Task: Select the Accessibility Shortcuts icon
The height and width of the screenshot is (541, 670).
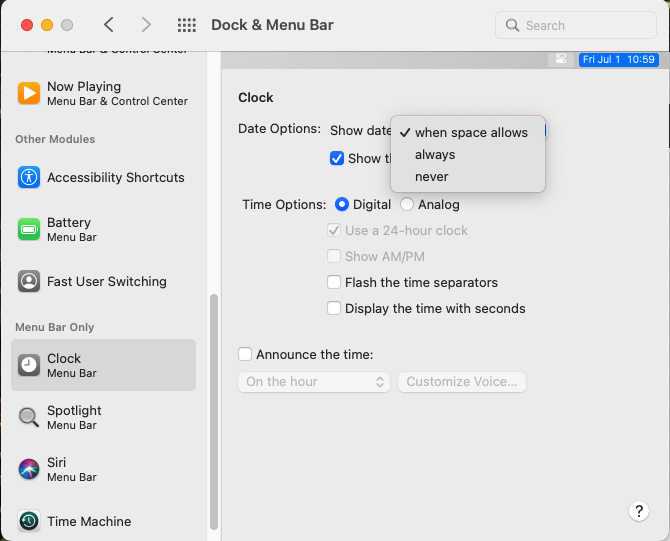Action: [29, 177]
